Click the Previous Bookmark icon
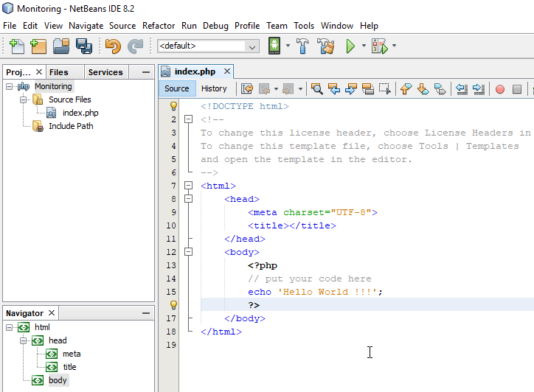The width and height of the screenshot is (534, 392). 406,89
